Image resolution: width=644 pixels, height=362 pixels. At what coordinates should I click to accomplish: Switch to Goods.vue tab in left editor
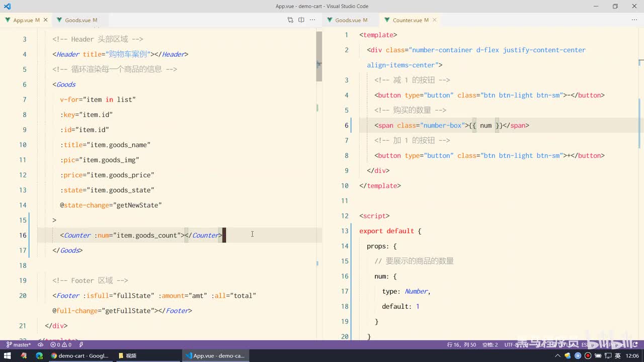point(78,20)
